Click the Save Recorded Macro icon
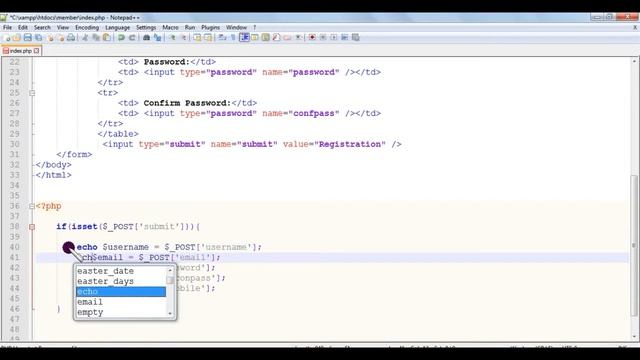 tap(356, 38)
